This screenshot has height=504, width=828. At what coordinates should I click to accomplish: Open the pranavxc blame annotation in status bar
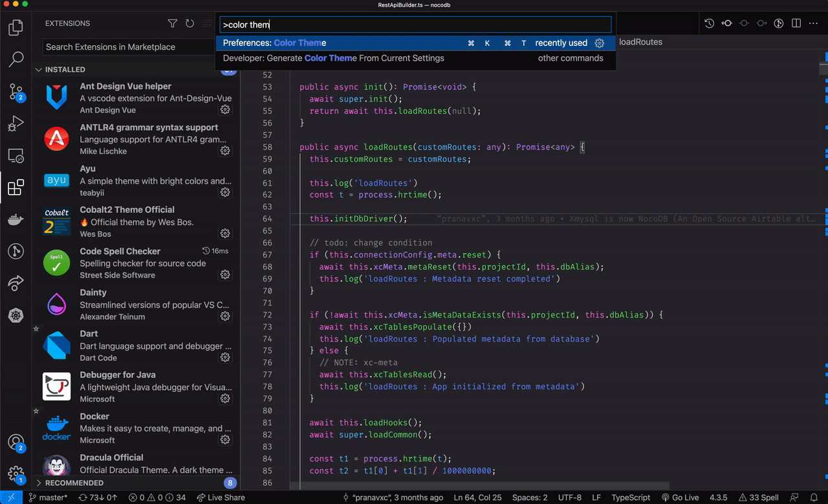pyautogui.click(x=393, y=498)
